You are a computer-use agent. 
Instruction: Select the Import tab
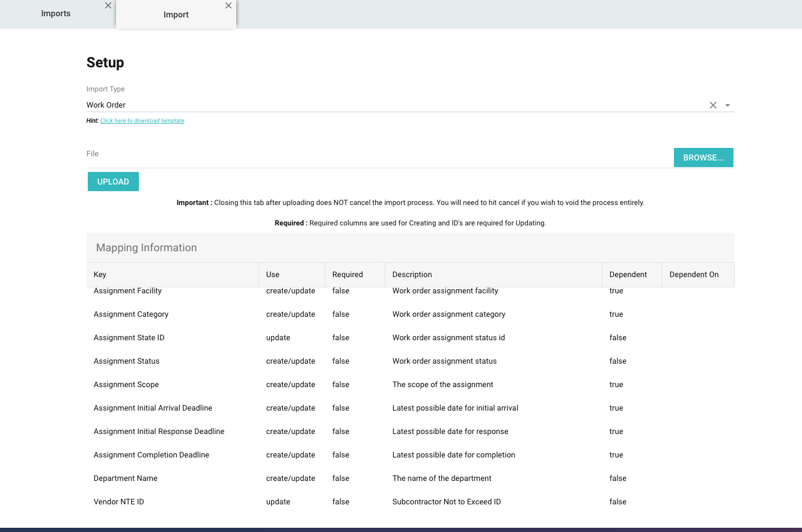point(176,15)
